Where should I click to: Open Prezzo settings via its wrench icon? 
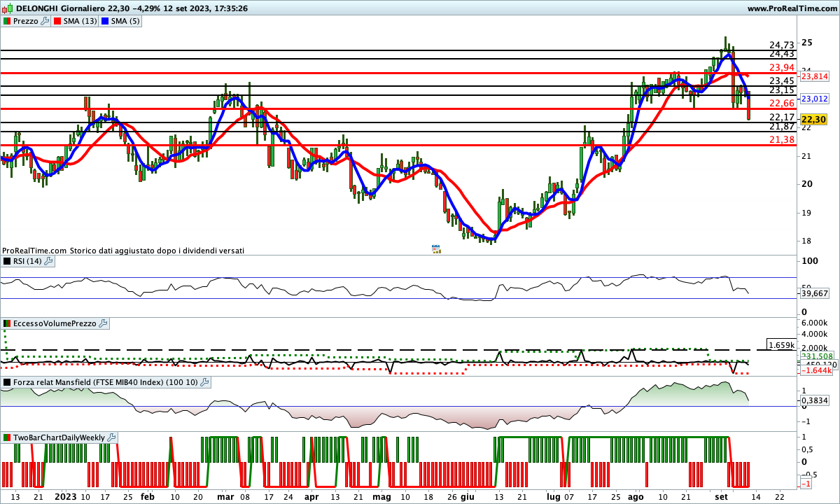click(x=45, y=21)
